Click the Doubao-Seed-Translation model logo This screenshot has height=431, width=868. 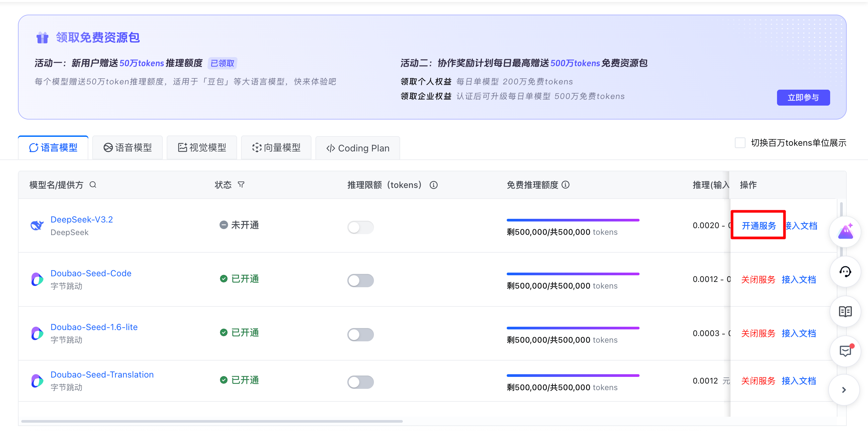37,381
